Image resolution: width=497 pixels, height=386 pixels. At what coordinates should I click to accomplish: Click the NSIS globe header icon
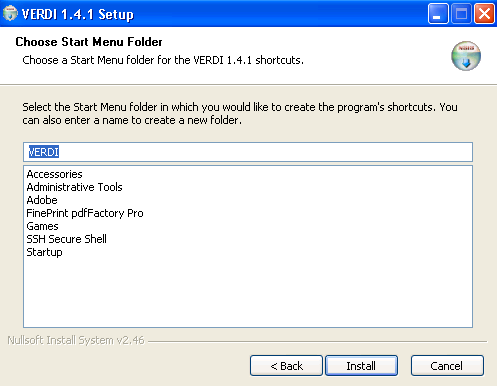click(466, 56)
